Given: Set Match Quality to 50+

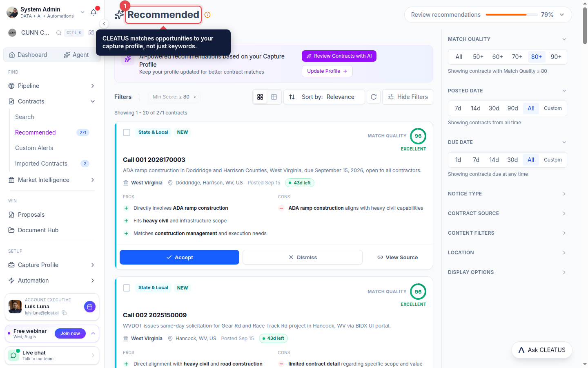Looking at the screenshot, I should 478,57.
